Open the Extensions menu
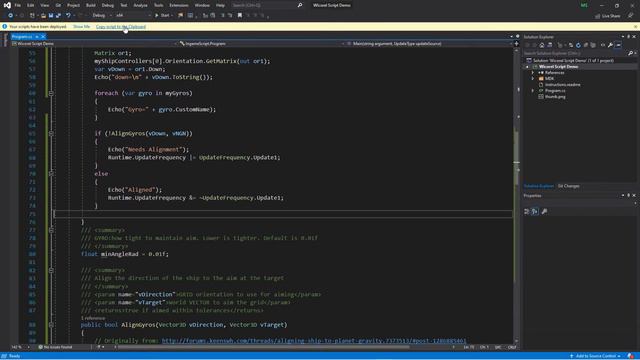This screenshot has height=360, width=640. click(x=179, y=5)
